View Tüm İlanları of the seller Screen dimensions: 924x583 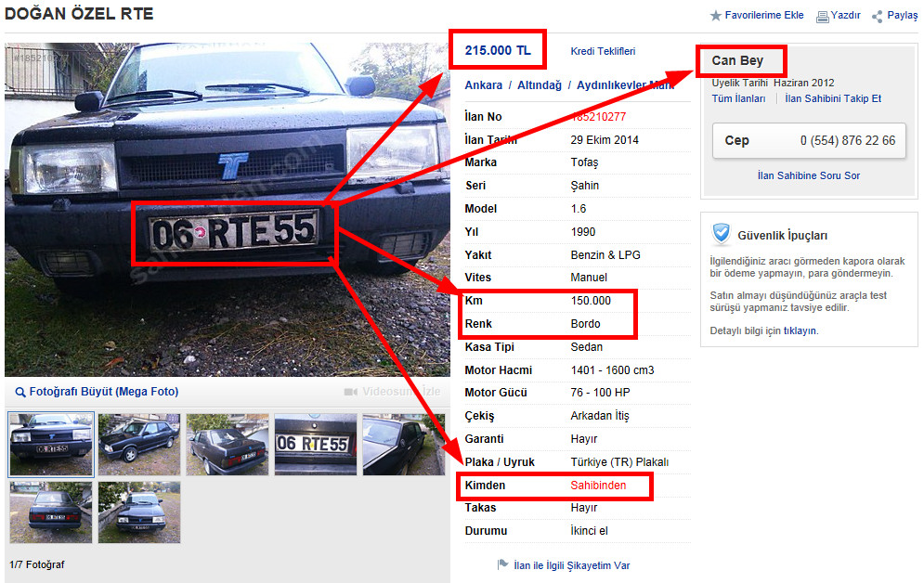[738, 99]
